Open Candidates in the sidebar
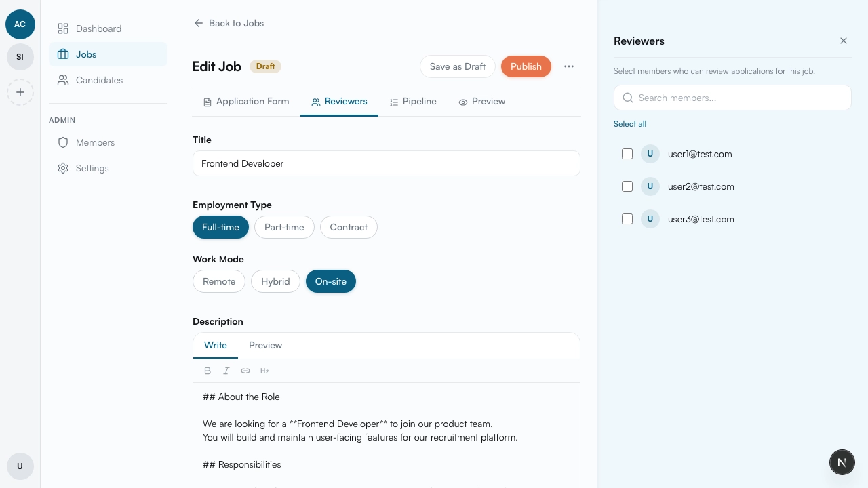Screen dimensions: 868x488 (x=108, y=80)
